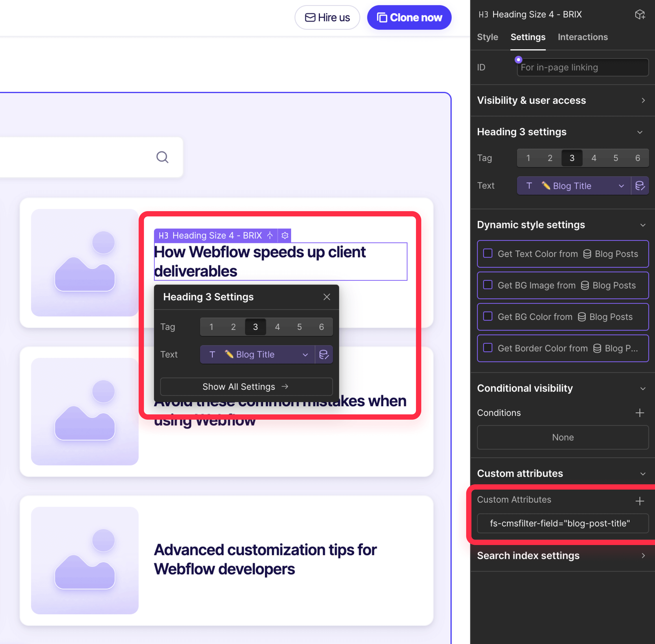Set heading tag to 1 in popup
The image size is (655, 644).
(x=211, y=327)
